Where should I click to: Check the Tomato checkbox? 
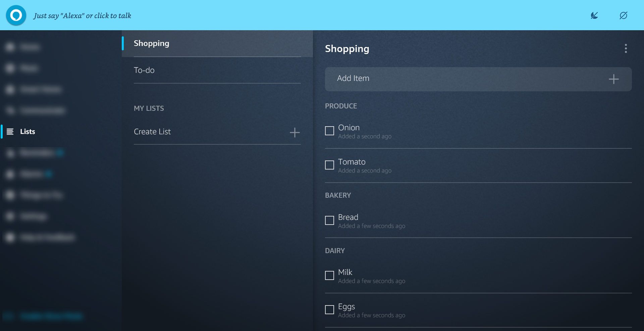click(x=330, y=165)
